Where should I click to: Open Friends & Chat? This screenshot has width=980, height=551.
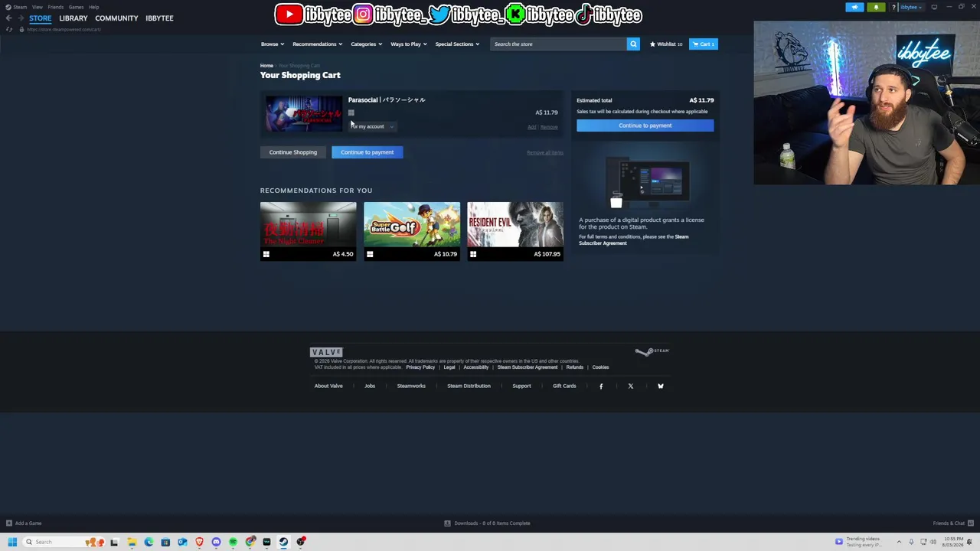[x=953, y=523]
